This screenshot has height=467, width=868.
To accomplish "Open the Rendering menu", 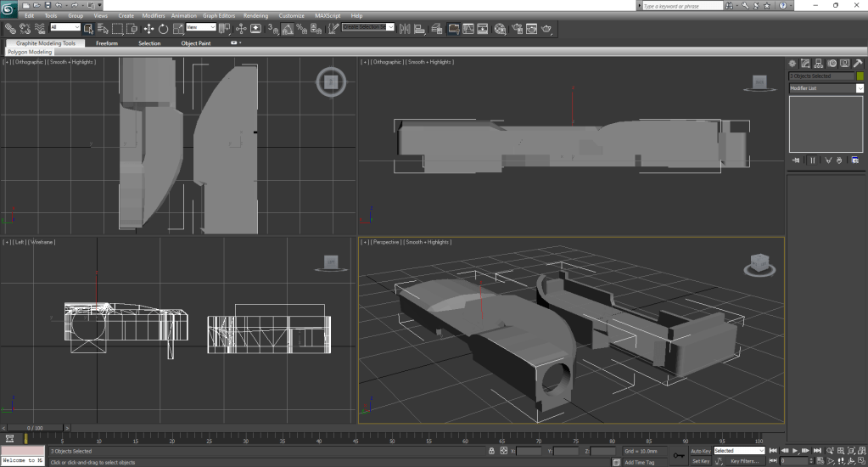I will [x=255, y=15].
